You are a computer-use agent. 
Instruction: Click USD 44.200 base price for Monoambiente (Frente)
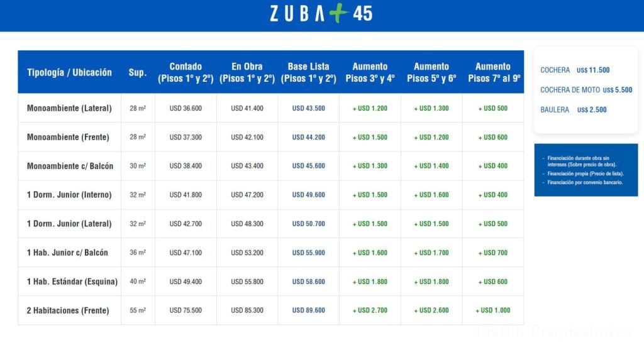pos(308,137)
